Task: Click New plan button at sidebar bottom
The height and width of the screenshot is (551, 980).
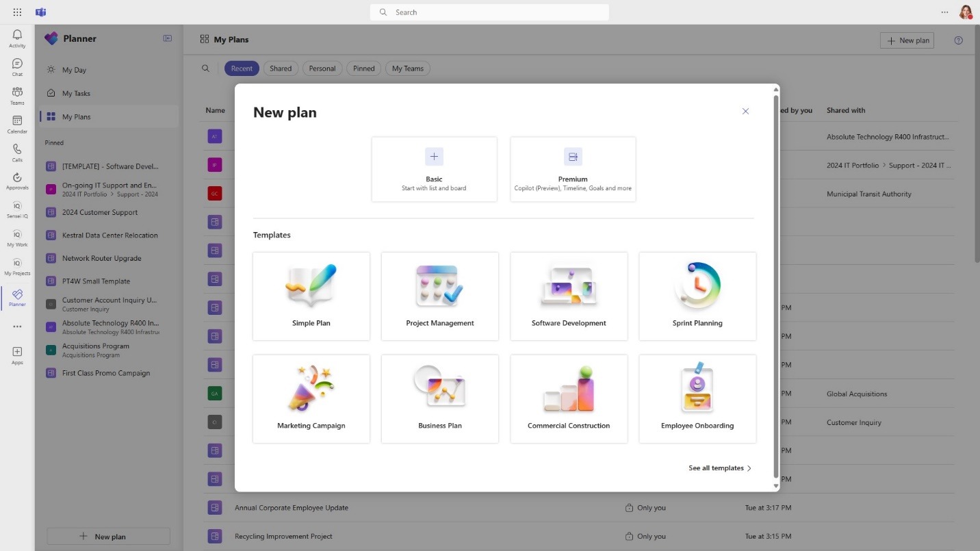Action: click(x=108, y=537)
